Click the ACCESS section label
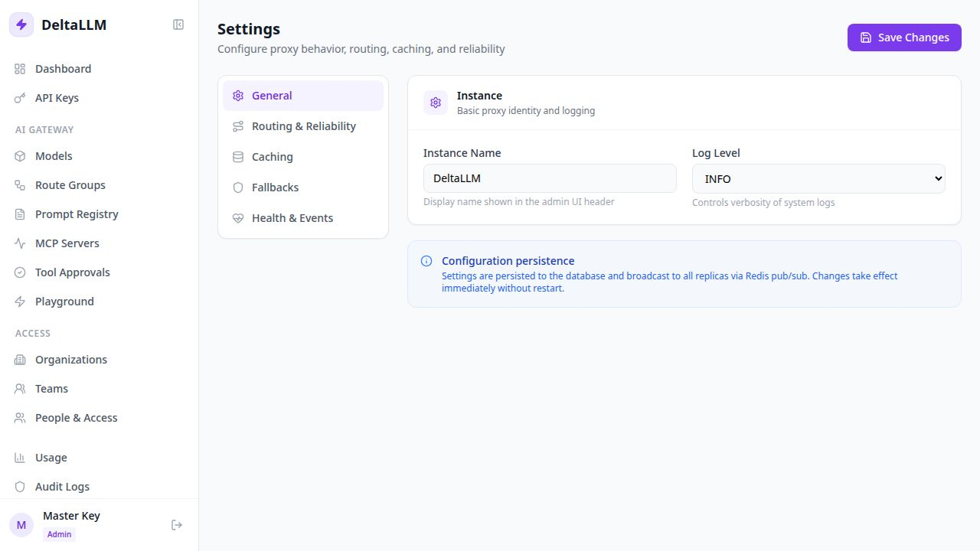Screen dimensions: 980x551 coord(33,334)
